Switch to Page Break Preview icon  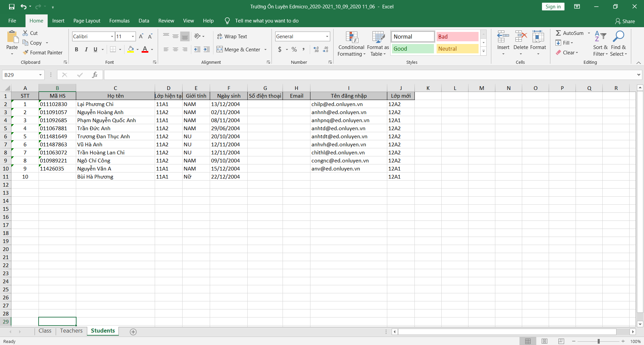tap(561, 341)
